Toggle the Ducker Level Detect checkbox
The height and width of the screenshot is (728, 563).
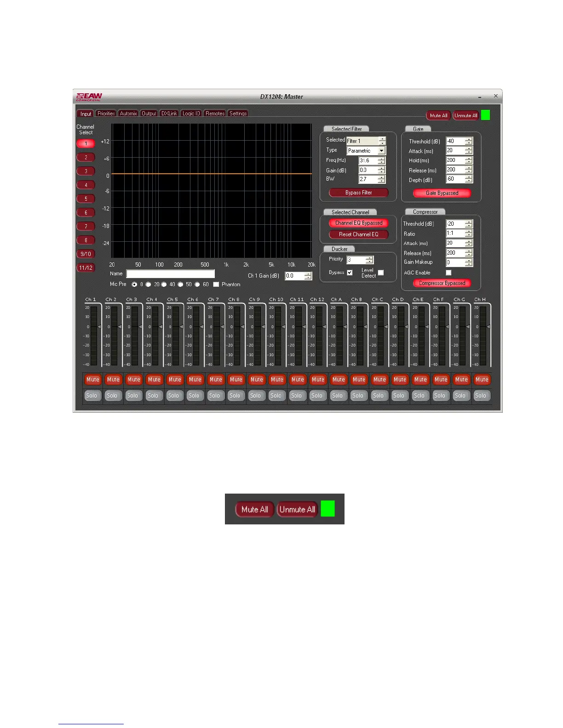pyautogui.click(x=381, y=273)
